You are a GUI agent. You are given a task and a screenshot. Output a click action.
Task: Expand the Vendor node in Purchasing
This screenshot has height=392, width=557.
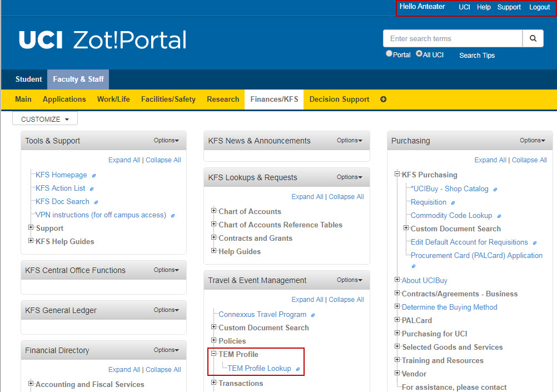point(397,373)
